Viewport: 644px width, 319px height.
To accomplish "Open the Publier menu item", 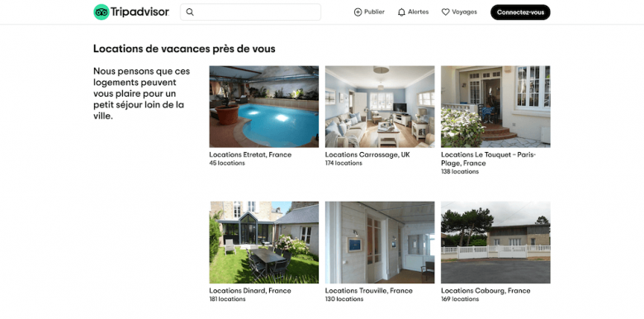I will tap(369, 12).
